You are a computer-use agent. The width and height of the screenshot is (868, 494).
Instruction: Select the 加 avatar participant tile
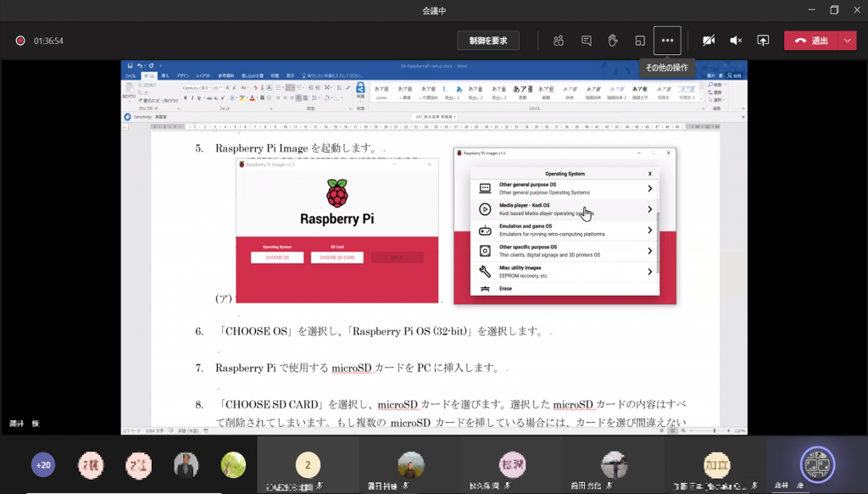(x=716, y=464)
